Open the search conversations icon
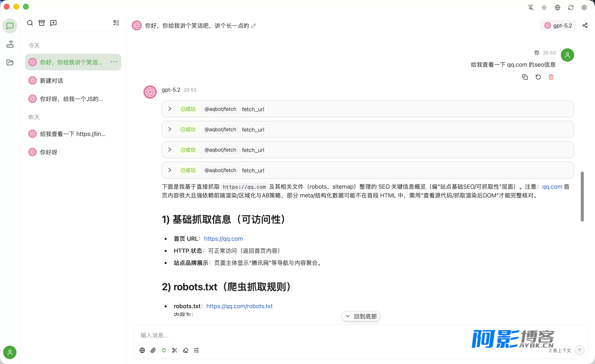Viewport: 595px width, 364px height. [x=30, y=23]
